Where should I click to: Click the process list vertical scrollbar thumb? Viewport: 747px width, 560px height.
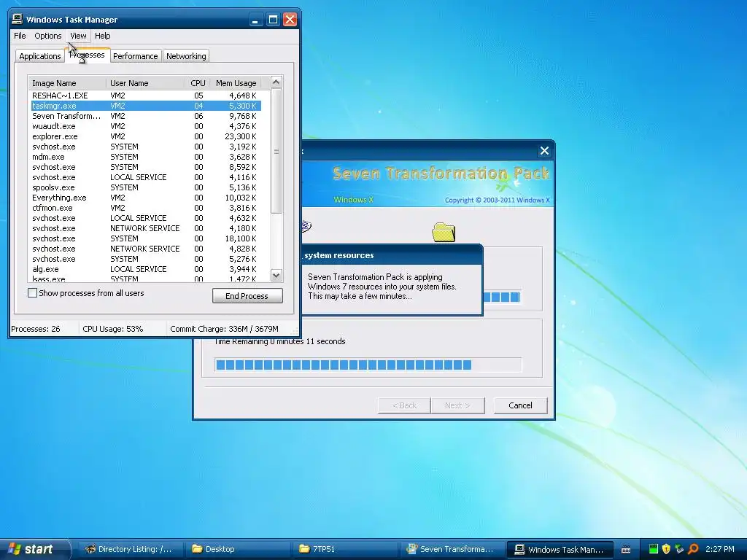(x=276, y=151)
